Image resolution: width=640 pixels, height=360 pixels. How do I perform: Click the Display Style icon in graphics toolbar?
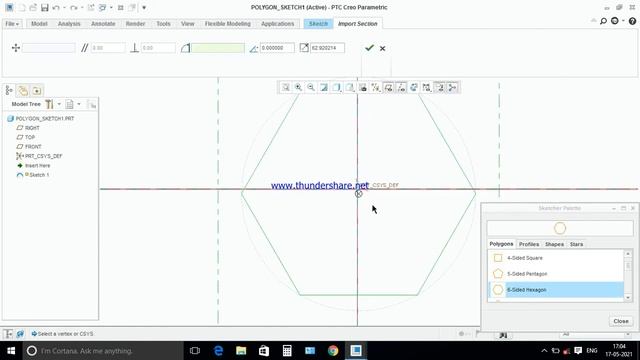[336, 87]
